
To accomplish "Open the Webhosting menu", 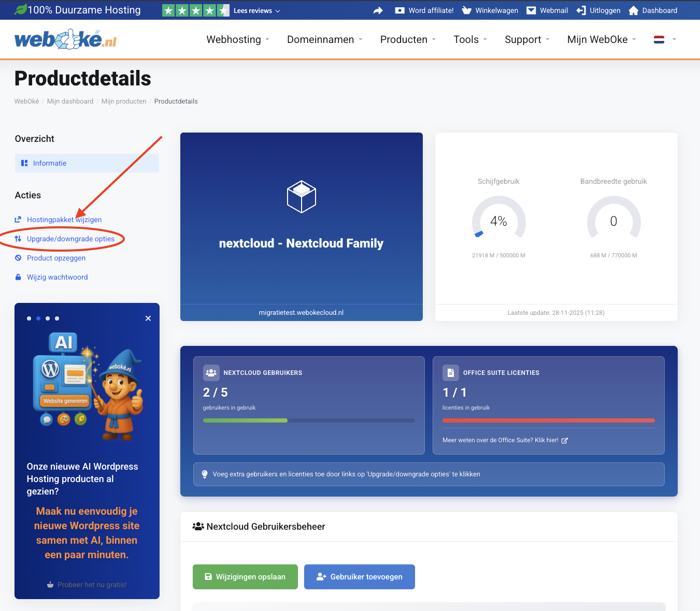I will 234,39.
